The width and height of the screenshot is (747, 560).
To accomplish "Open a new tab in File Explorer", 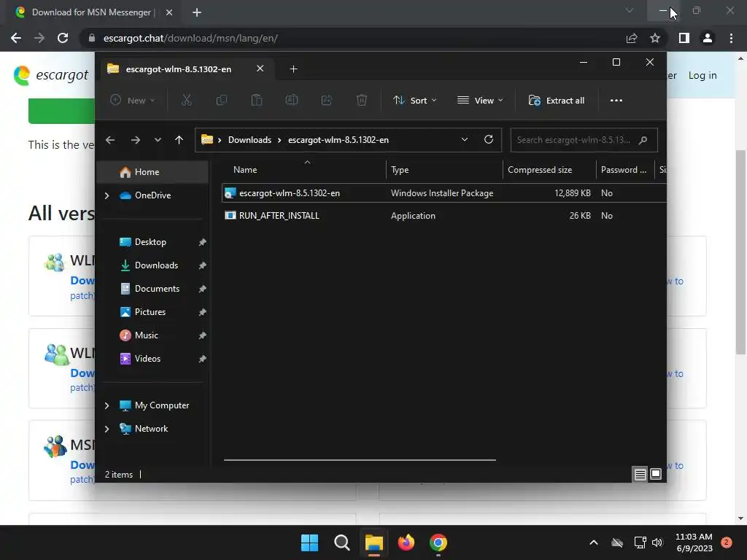I will [x=293, y=69].
